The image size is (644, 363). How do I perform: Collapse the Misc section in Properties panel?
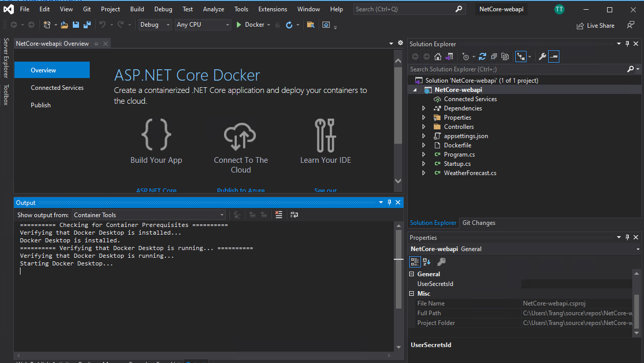(x=412, y=294)
